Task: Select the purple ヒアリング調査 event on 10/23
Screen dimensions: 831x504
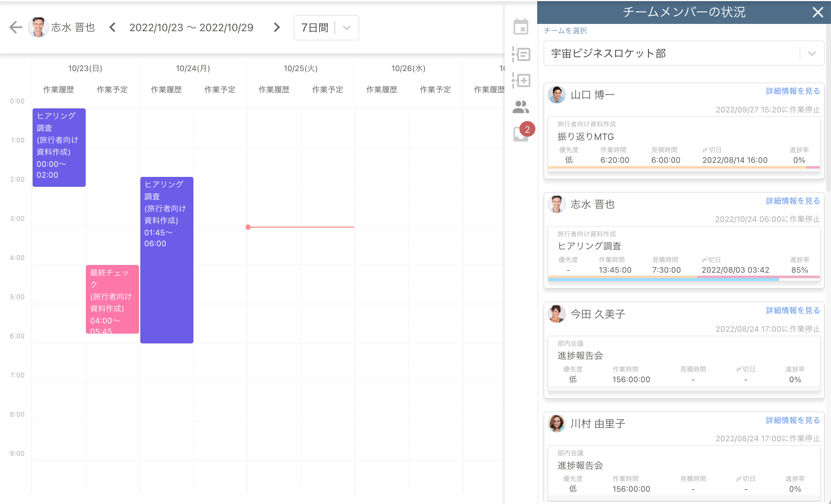Action: (58, 145)
